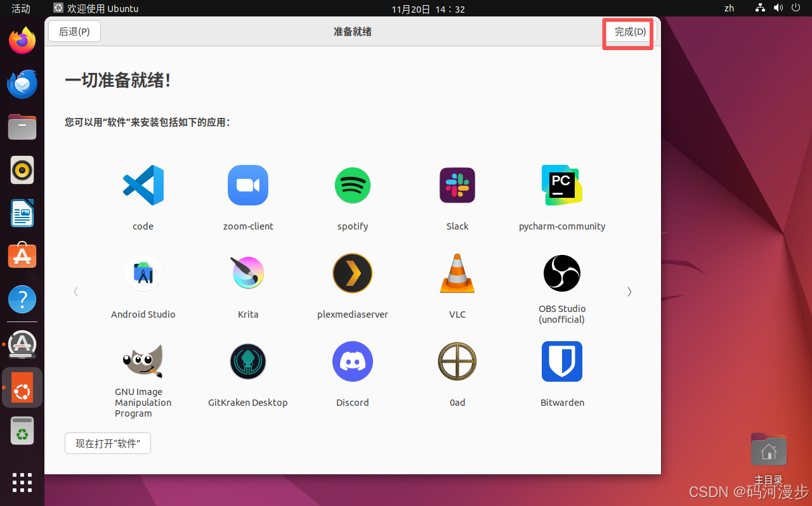
Task: Launch Firefox from the dock
Action: tap(22, 41)
